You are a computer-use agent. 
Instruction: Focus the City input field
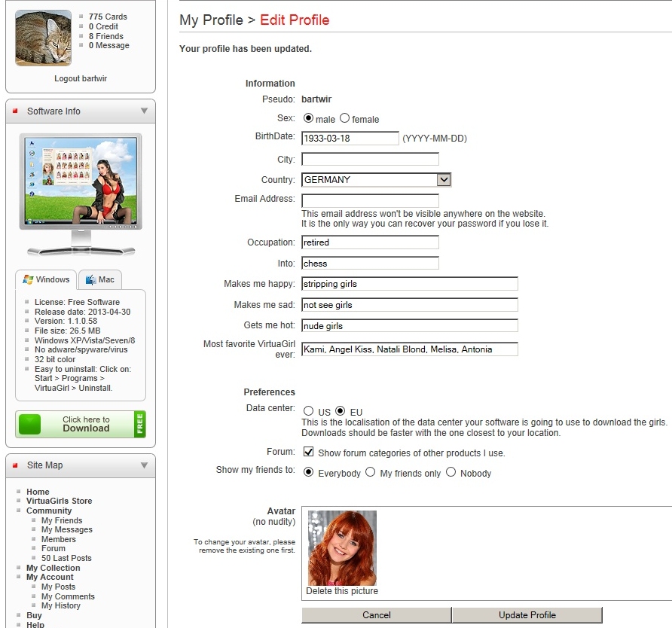[371, 160]
